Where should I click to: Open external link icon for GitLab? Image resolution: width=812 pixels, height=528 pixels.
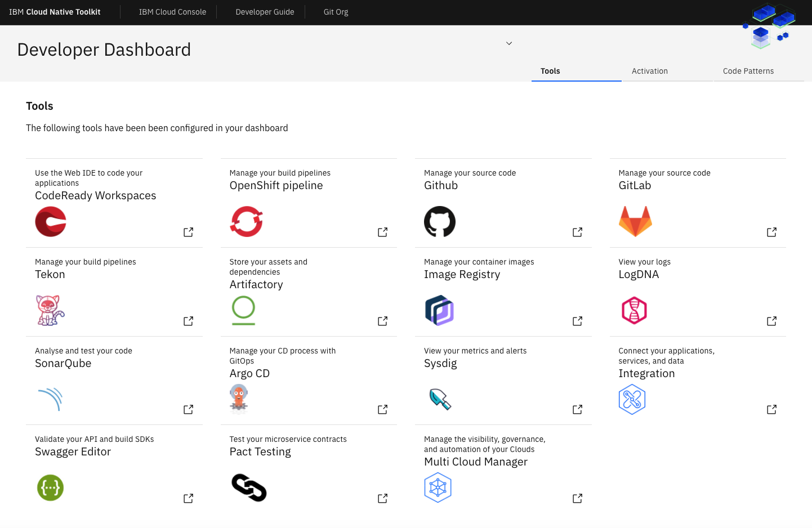pyautogui.click(x=772, y=232)
